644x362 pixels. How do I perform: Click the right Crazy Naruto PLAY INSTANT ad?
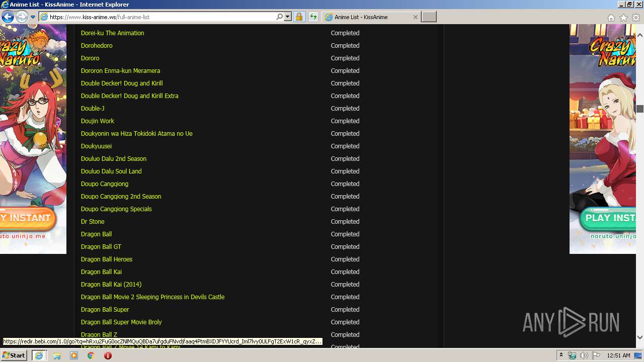tap(603, 139)
